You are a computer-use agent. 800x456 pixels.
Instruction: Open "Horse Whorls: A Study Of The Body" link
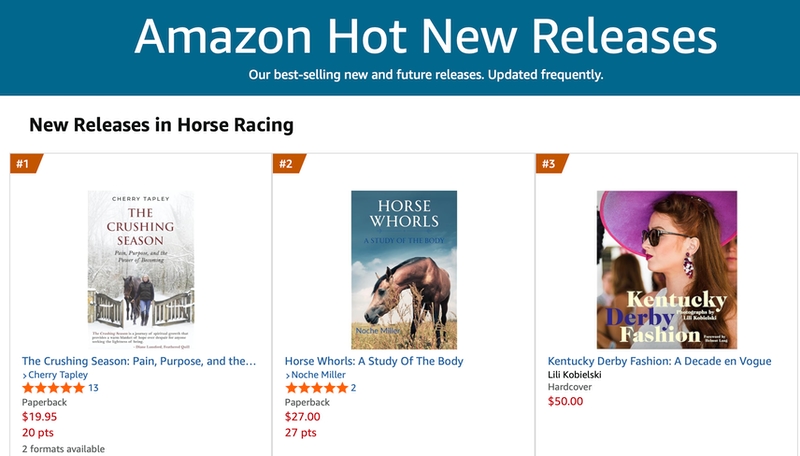point(374,361)
